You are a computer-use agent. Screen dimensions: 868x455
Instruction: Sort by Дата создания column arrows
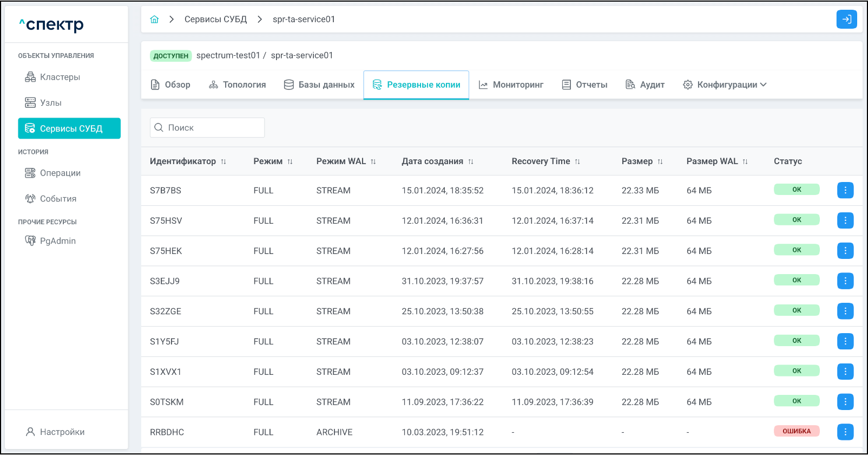(x=471, y=161)
